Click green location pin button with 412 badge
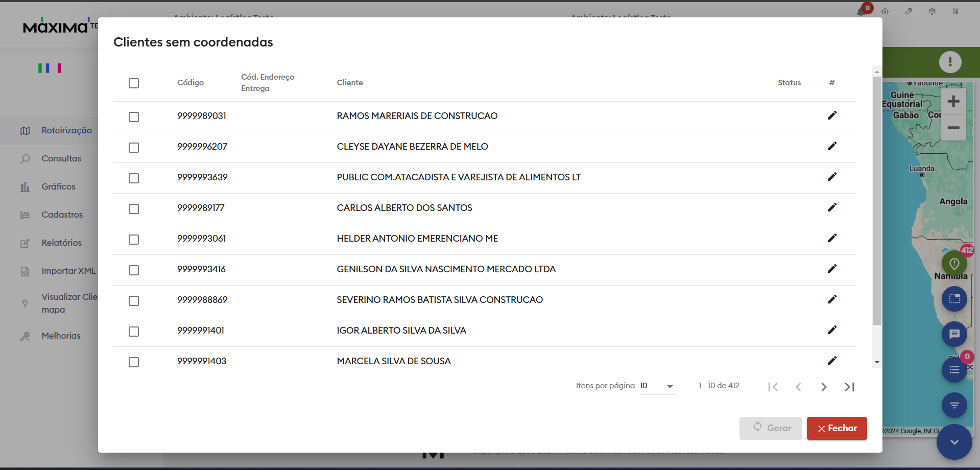Viewport: 980px width, 470px height. pyautogui.click(x=954, y=263)
